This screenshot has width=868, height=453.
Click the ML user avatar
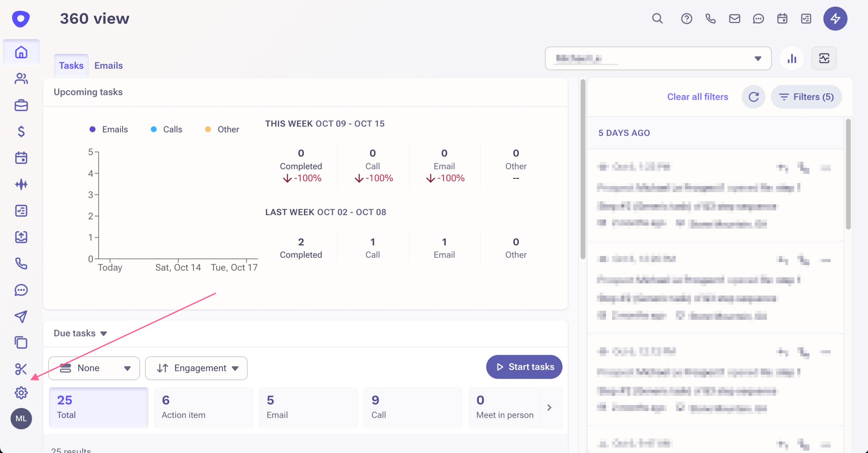(x=21, y=419)
